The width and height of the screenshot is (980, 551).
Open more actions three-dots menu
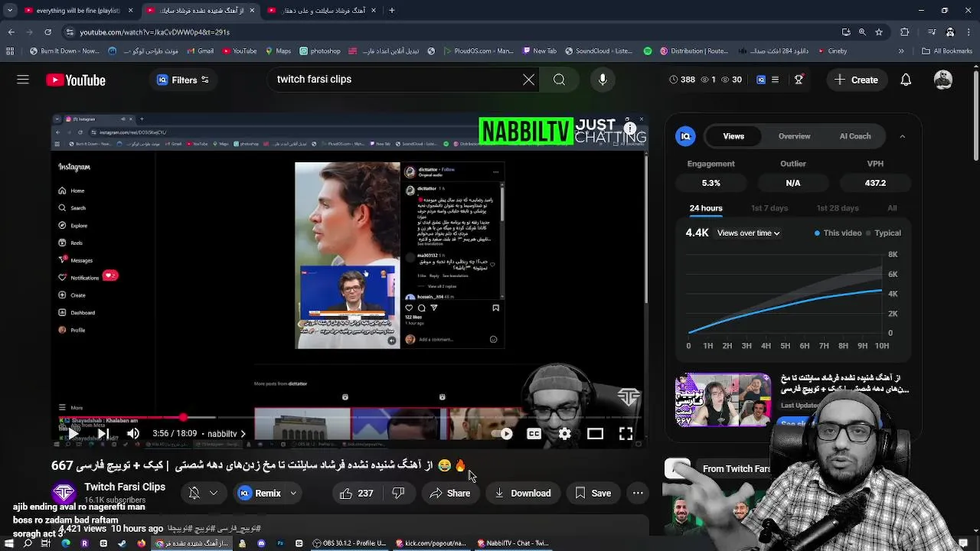pos(638,494)
